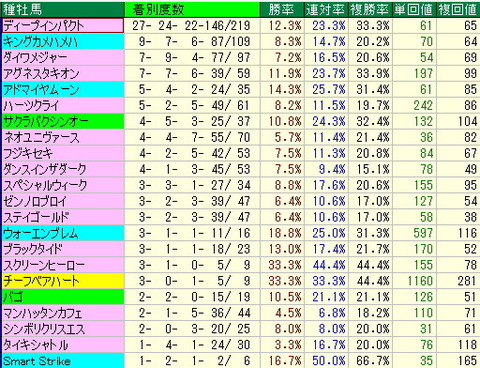Click the 197 単回値 for アグネスタキオン

[x=423, y=74]
